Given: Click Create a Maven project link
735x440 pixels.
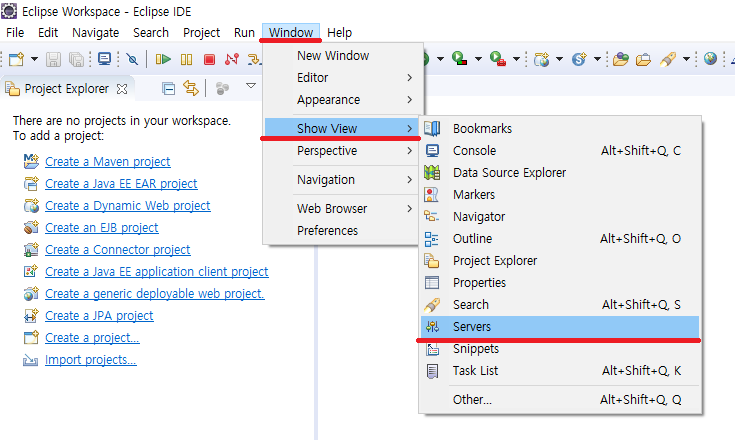Looking at the screenshot, I should point(107,162).
